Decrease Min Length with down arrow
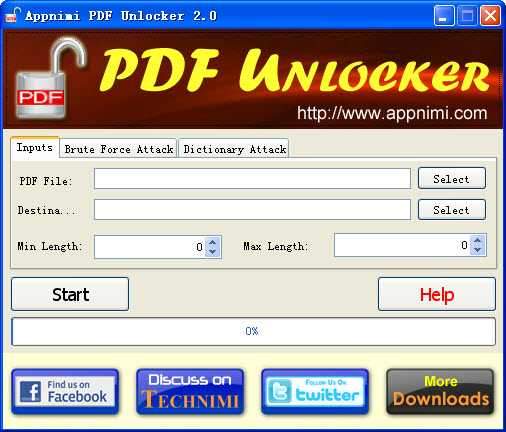The image size is (506, 432). coord(213,252)
